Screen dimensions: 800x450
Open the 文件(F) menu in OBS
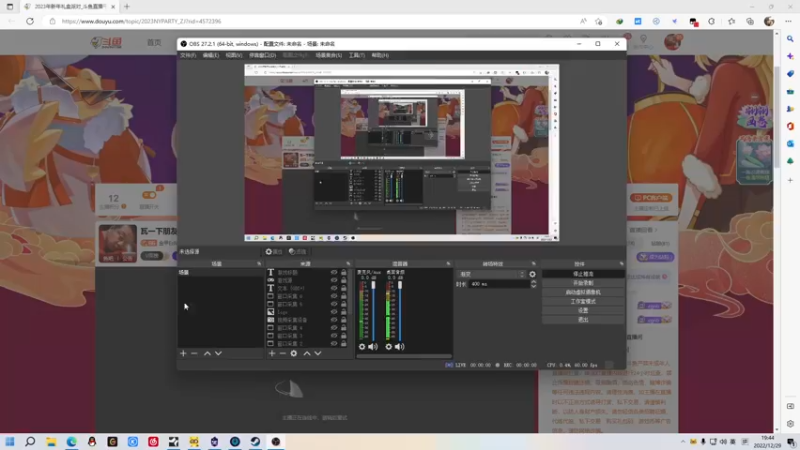[x=188, y=55]
